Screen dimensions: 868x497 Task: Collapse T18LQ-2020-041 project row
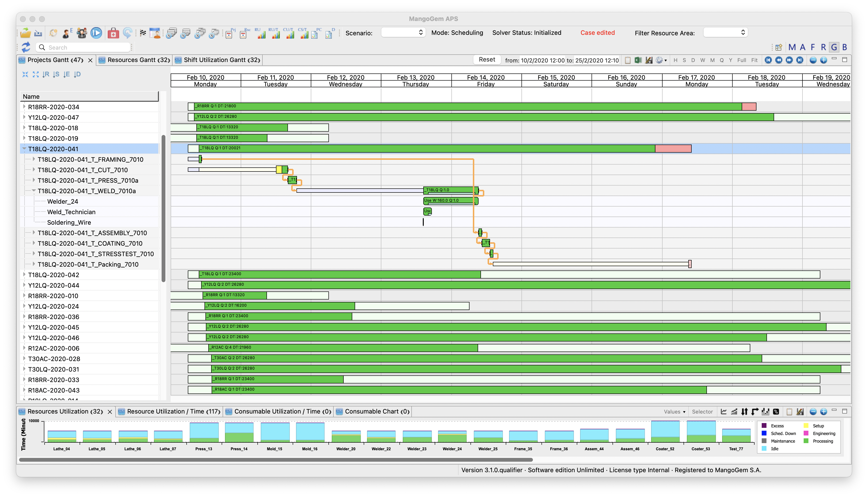(x=24, y=149)
